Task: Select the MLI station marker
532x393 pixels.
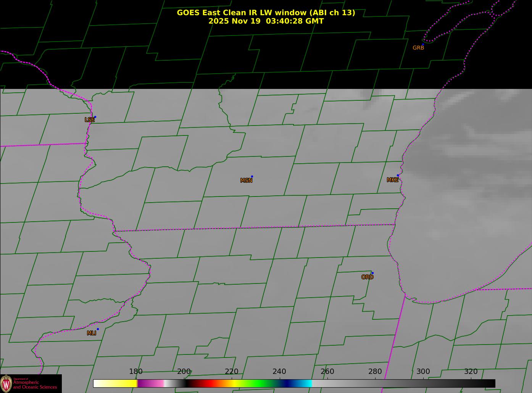Action: coord(98,329)
